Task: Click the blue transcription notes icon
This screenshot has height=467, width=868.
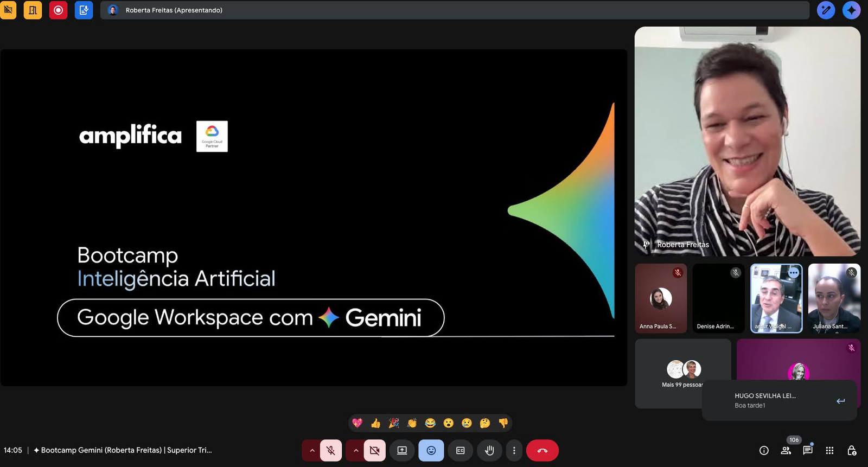Action: (x=84, y=10)
